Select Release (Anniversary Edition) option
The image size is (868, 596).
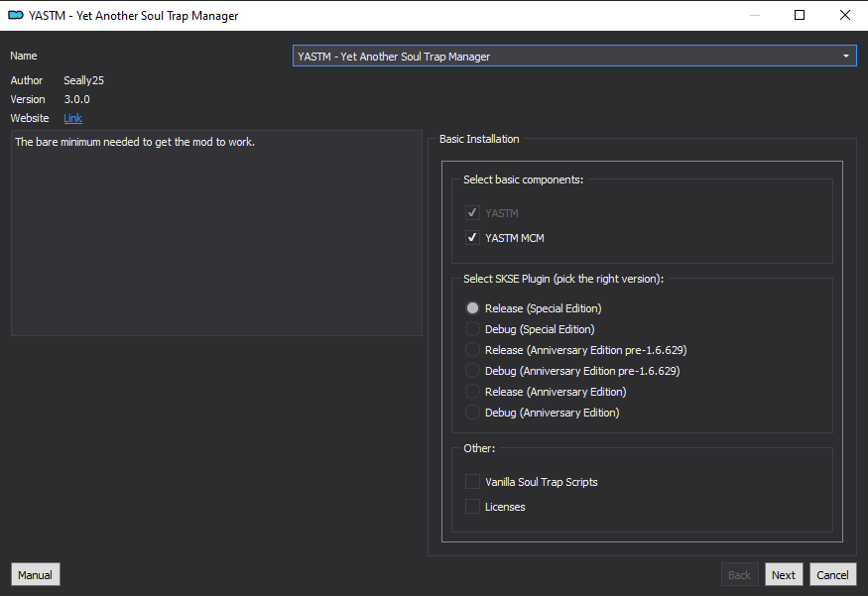472,392
